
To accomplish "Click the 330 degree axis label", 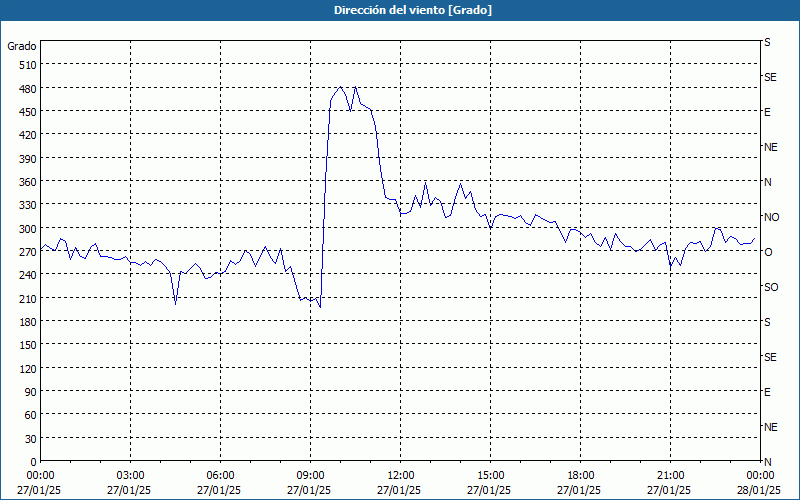I will (28, 205).
